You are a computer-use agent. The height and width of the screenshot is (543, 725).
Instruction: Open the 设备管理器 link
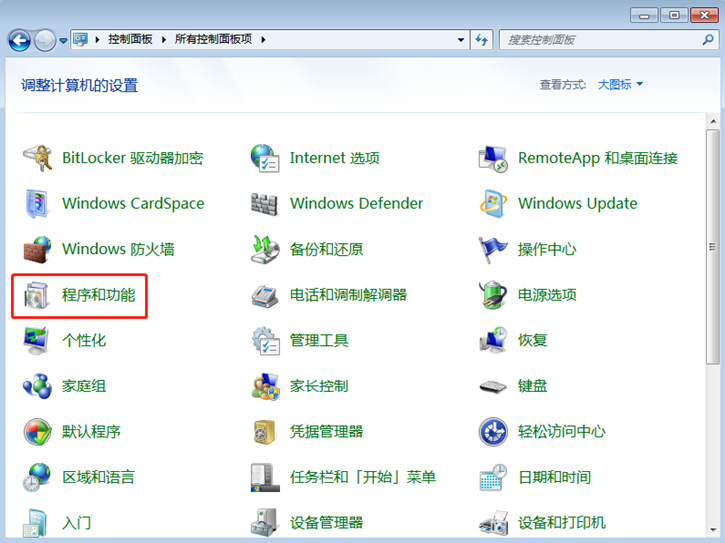point(326,523)
